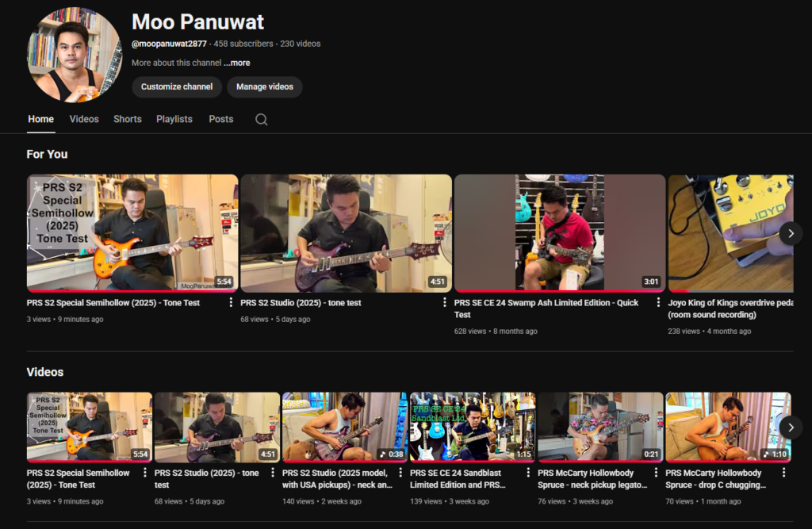
Task: Click the Moo Panuwat channel name heading
Action: point(197,21)
